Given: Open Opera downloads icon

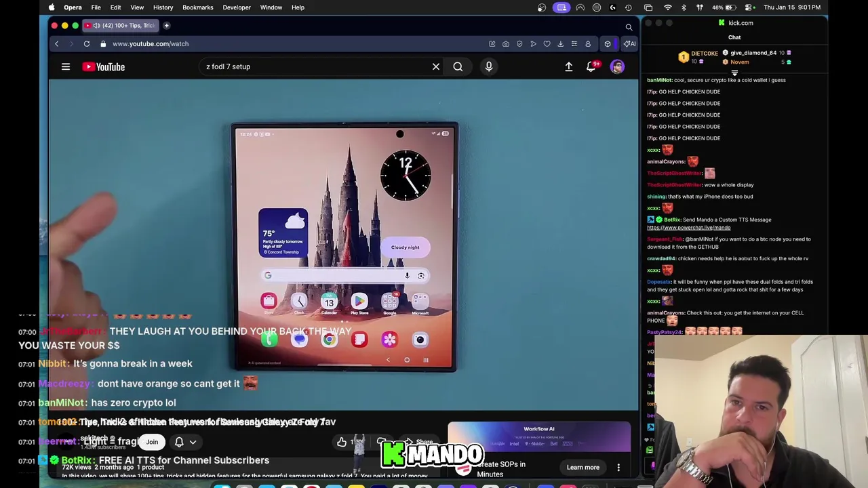Looking at the screenshot, I should point(560,43).
